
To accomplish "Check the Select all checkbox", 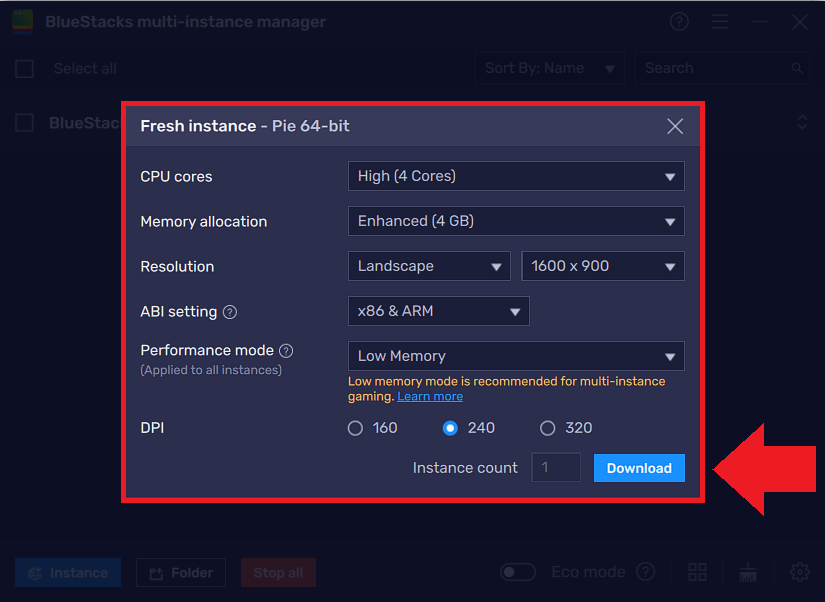I will [24, 68].
